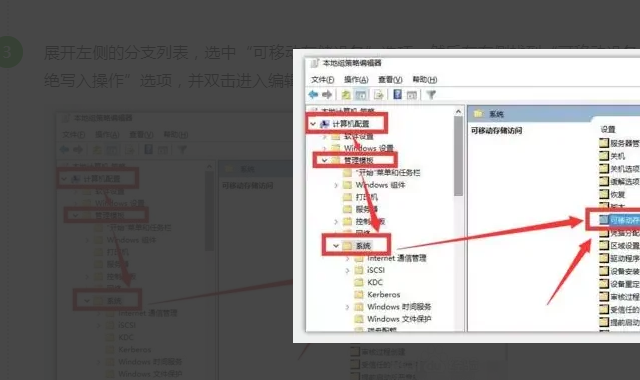Select the highlighted 可移动存储访问 folder in list
Viewport: 640px width, 380px height.
click(x=619, y=220)
